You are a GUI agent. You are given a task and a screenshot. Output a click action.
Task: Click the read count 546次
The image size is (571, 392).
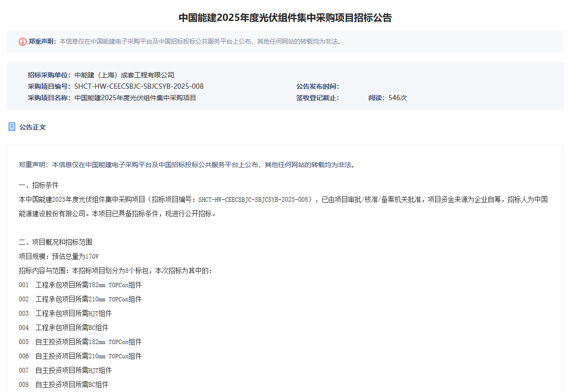(398, 98)
